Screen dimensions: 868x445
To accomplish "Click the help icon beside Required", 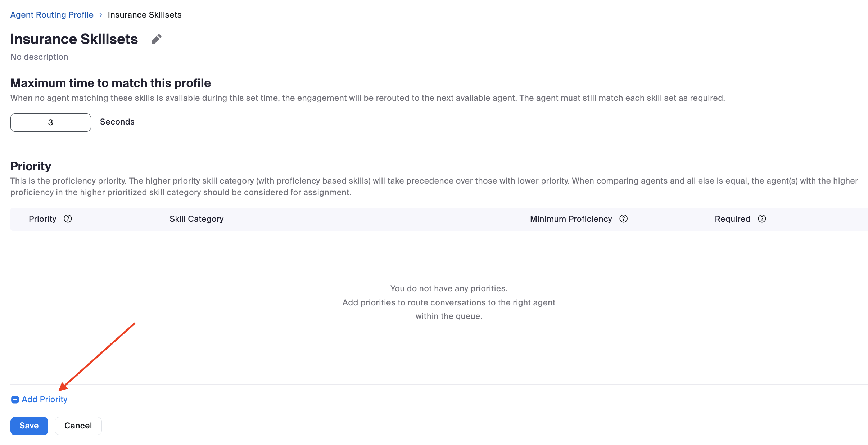I will [x=762, y=219].
